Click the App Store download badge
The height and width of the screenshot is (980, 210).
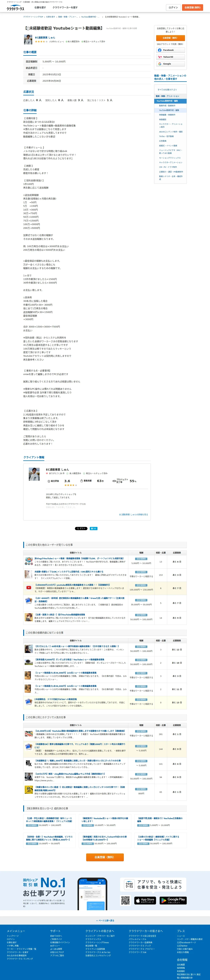click(145, 900)
